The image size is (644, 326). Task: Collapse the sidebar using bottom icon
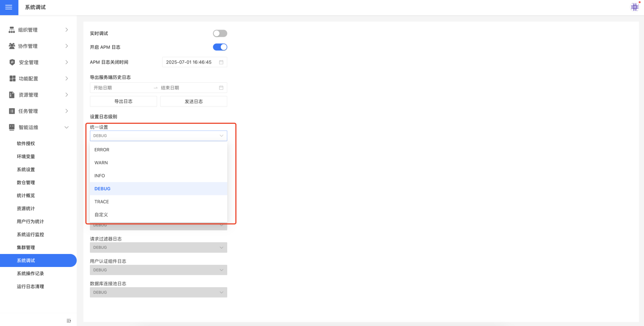[69, 321]
